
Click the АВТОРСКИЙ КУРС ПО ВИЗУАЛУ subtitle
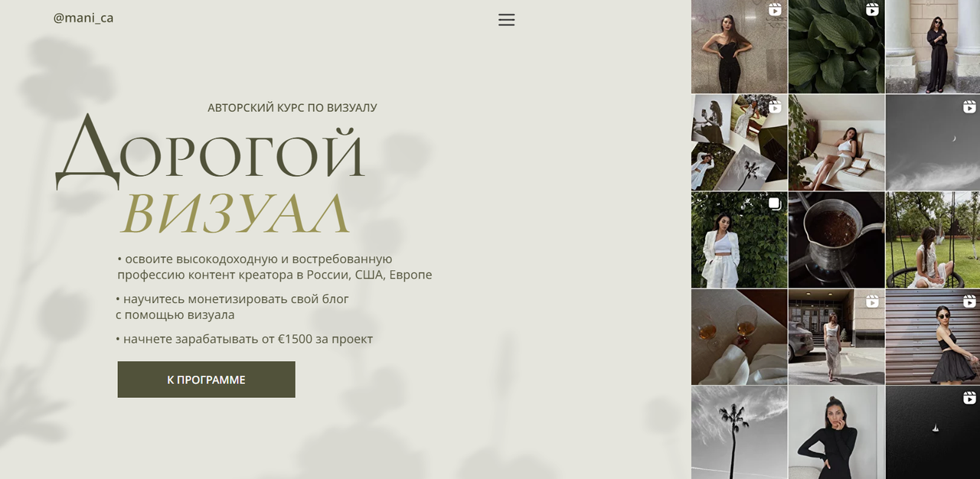point(292,108)
